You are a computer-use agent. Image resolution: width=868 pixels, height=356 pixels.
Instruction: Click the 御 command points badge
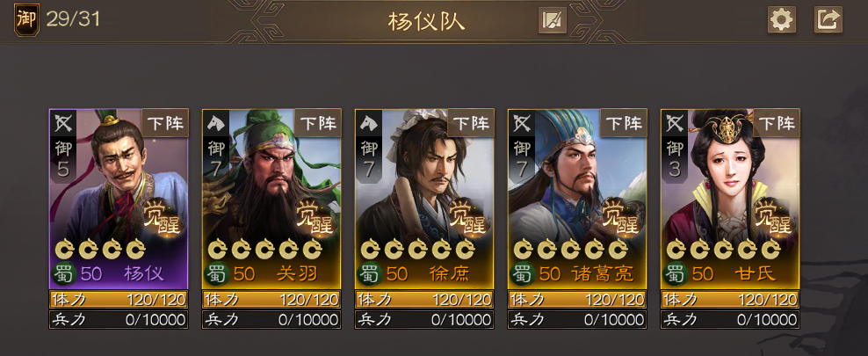[26, 20]
